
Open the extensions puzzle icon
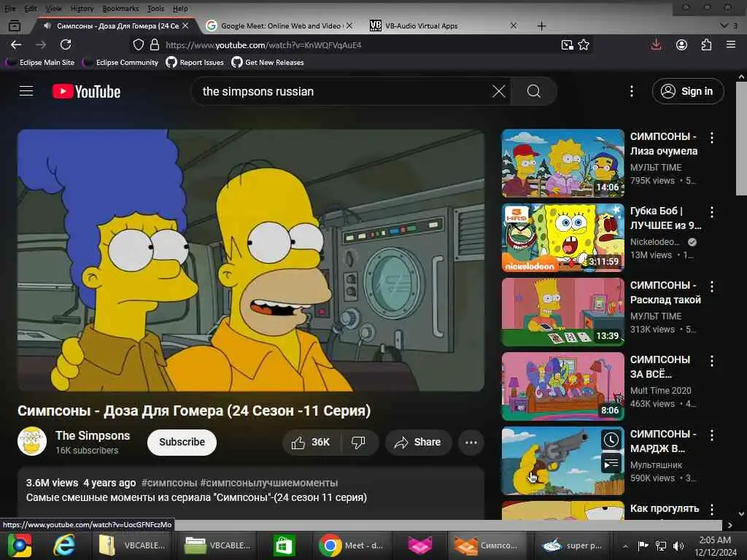[706, 44]
